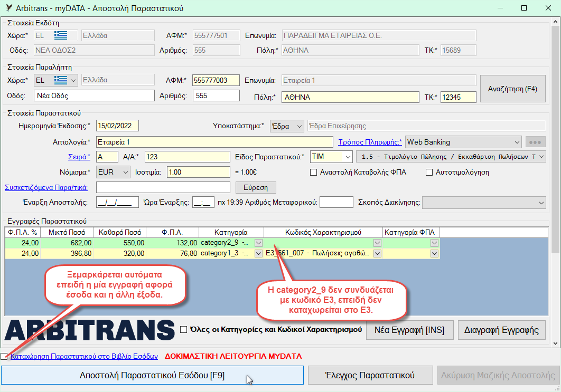Screen dimensions: 561x392
Task: Expand the Σκοπός Διακίνησης dropdown
Action: coord(540,203)
